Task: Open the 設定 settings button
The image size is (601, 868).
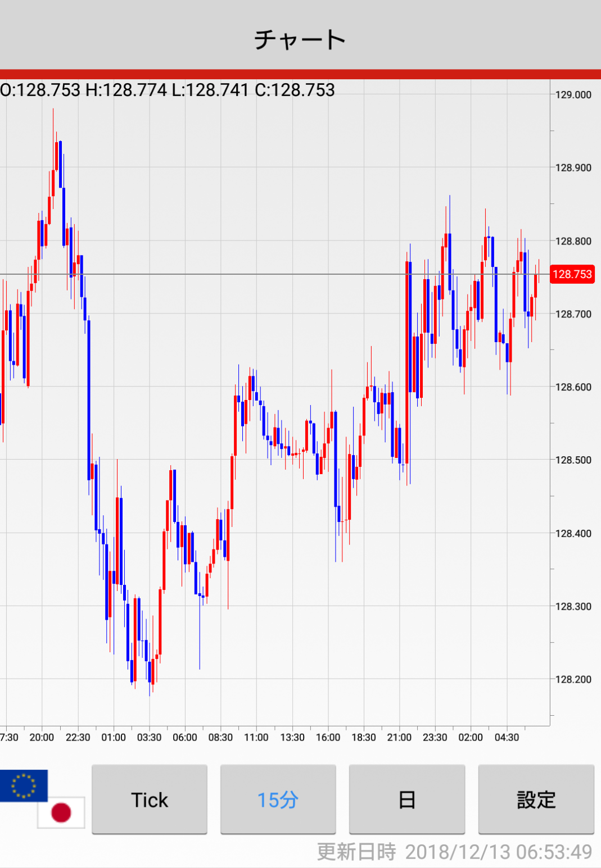Action: pyautogui.click(x=536, y=799)
